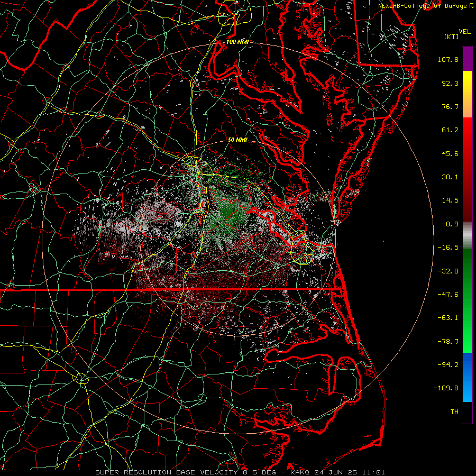
Task: Click the purple segment of velocity color bar
Action: point(467,59)
